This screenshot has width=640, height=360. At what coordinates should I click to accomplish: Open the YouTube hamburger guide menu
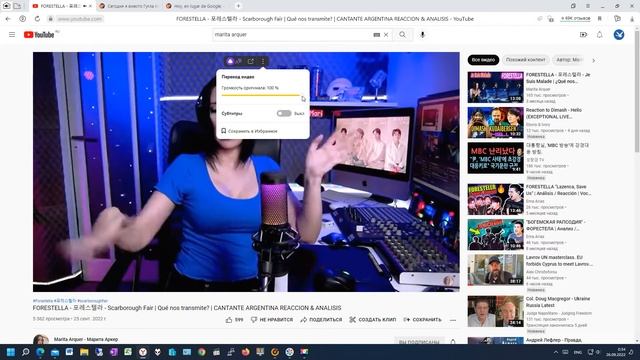coord(12,35)
